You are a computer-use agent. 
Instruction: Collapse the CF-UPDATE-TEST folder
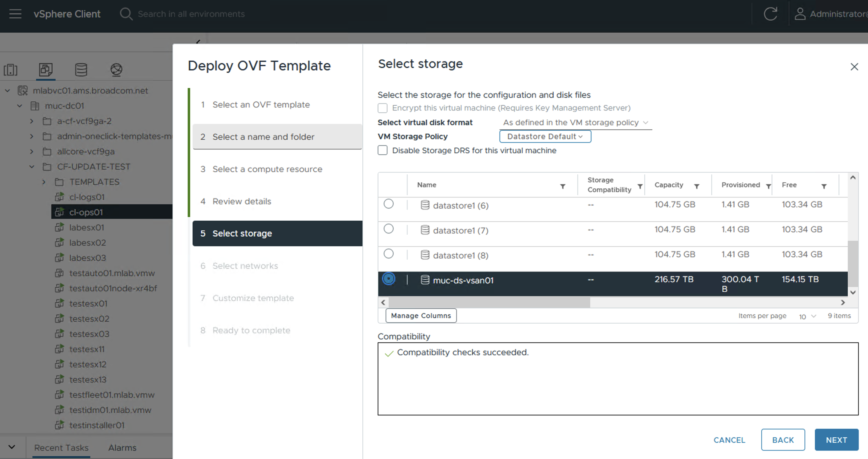32,167
